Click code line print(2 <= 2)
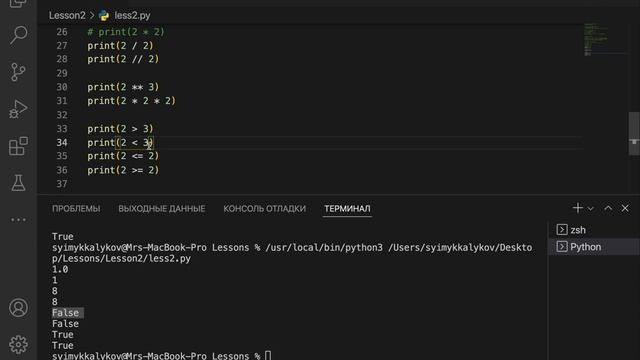The image size is (640, 360). pos(123,156)
